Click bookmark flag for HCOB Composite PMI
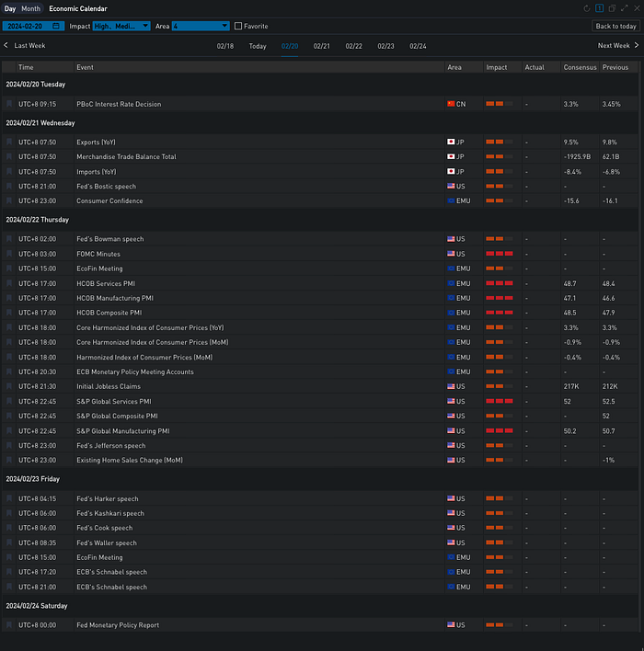Image resolution: width=644 pixels, height=651 pixels. [10, 313]
